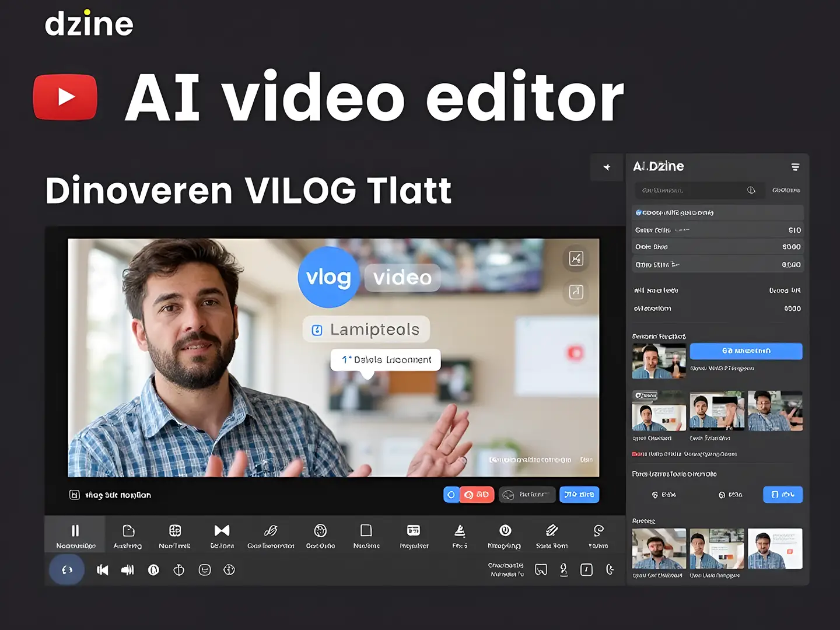Open the search field dropdown in the sidebar
Image resolution: width=840 pixels, height=630 pixels.
click(x=751, y=190)
